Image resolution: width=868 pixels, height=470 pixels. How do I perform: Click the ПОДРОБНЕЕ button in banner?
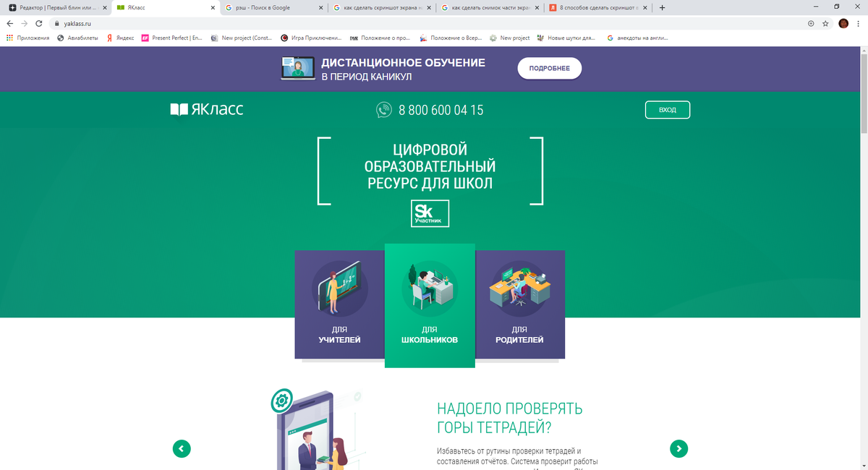click(x=549, y=68)
